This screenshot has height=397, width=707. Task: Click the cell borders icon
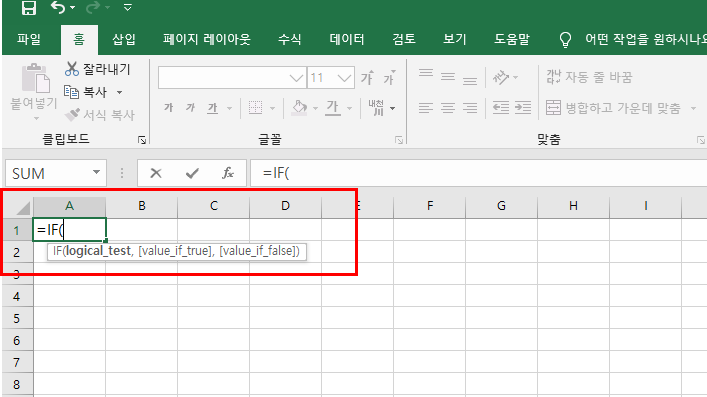[256, 108]
